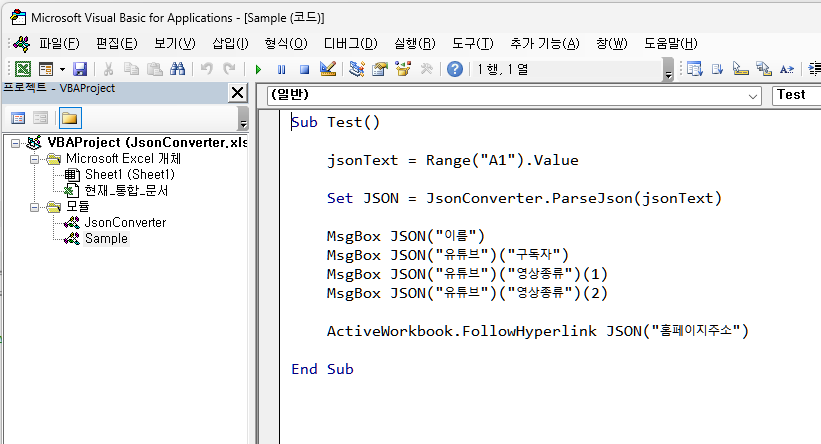This screenshot has width=821, height=444.
Task: Open the 형식(O) menu
Action: 286,43
